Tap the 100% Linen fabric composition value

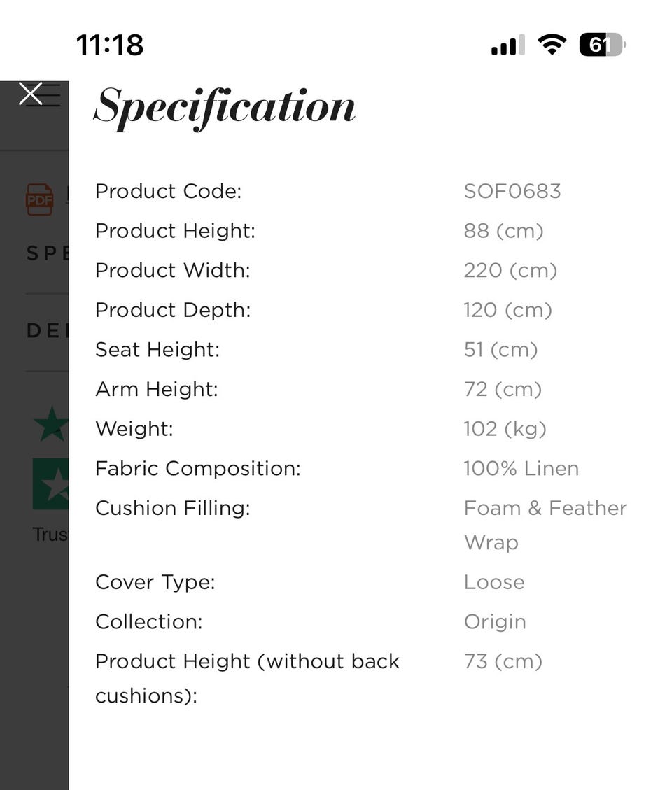521,469
